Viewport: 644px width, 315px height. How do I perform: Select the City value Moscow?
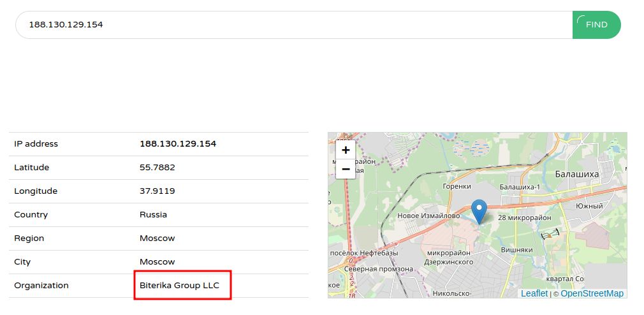click(157, 261)
